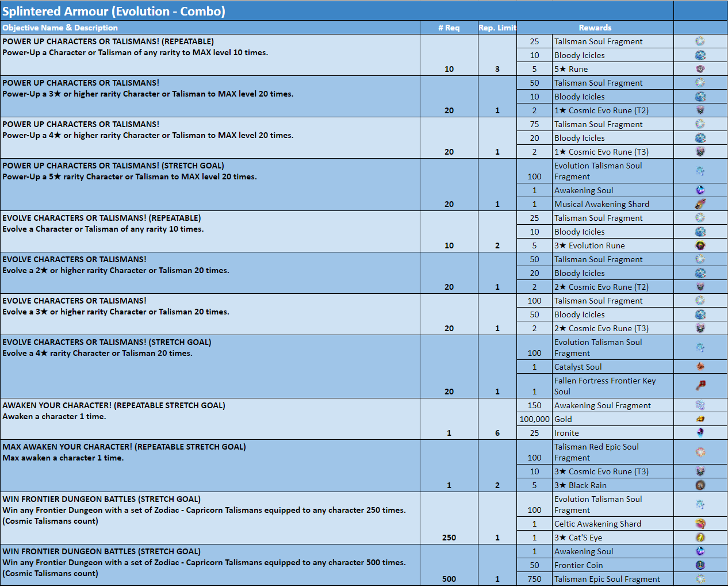Screen dimensions: 728x587
Task: Click the Fallen Fortress Frontier Key icon
Action: click(700, 386)
